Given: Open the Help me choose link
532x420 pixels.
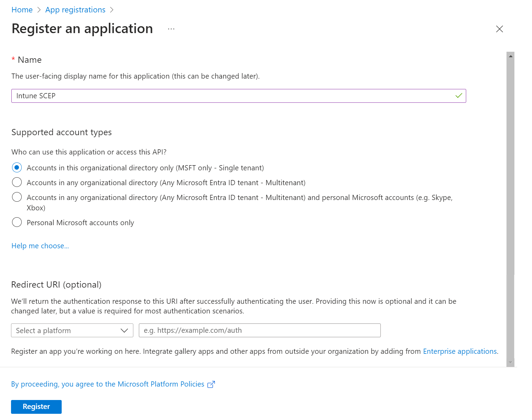Looking at the screenshot, I should coord(40,246).
